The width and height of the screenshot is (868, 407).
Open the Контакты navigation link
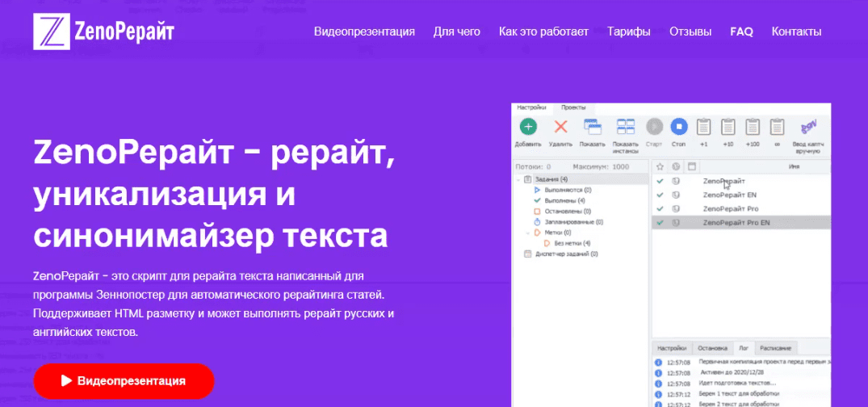click(x=796, y=32)
